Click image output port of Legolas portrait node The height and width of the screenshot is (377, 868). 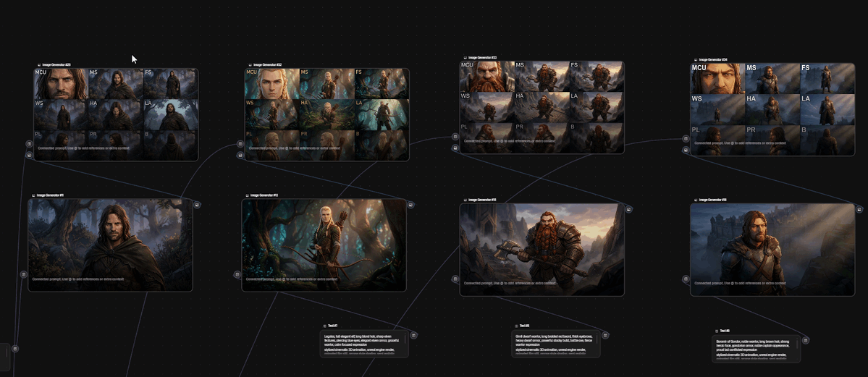tap(410, 205)
